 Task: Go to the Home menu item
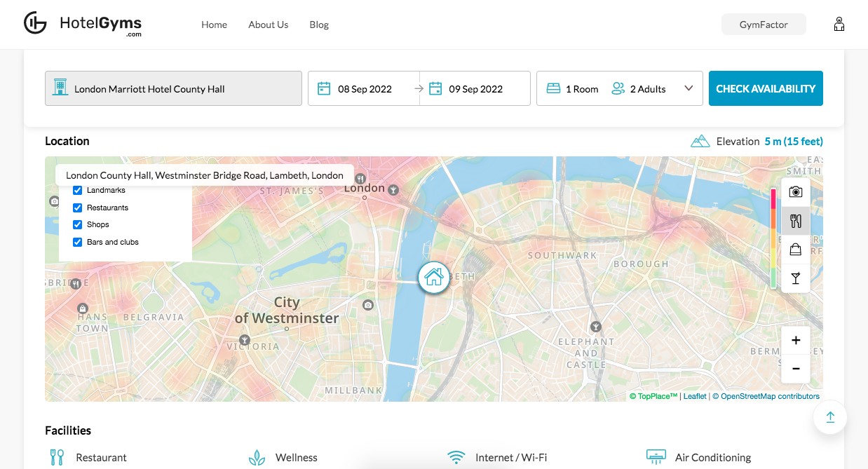click(214, 25)
